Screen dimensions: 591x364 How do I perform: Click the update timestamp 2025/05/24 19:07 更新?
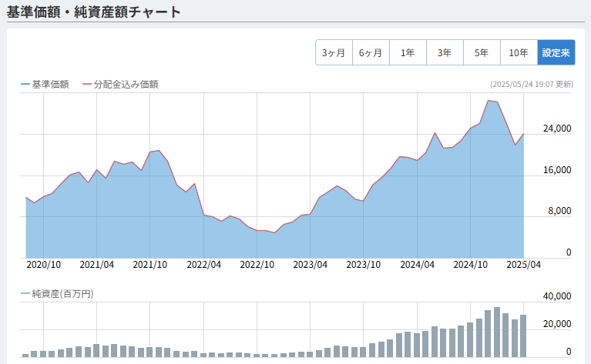(532, 85)
